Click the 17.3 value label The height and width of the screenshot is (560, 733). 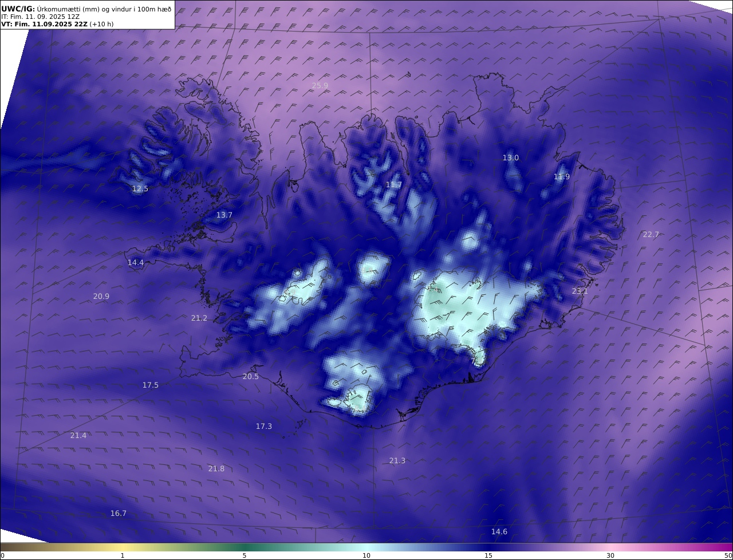pos(264,427)
